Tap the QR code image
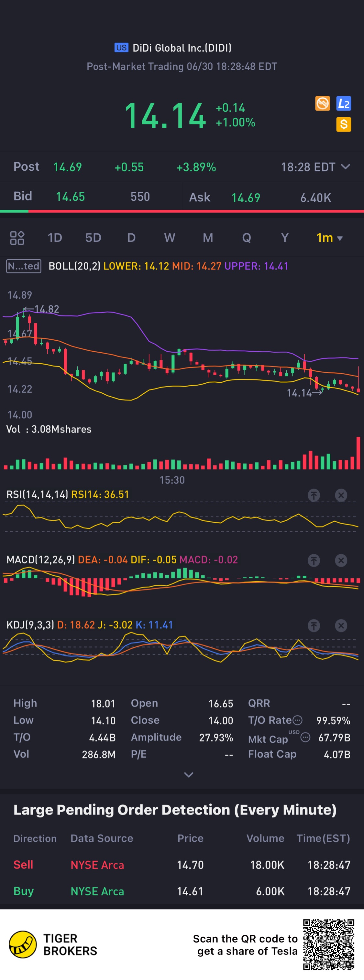364x980 pixels. (329, 944)
